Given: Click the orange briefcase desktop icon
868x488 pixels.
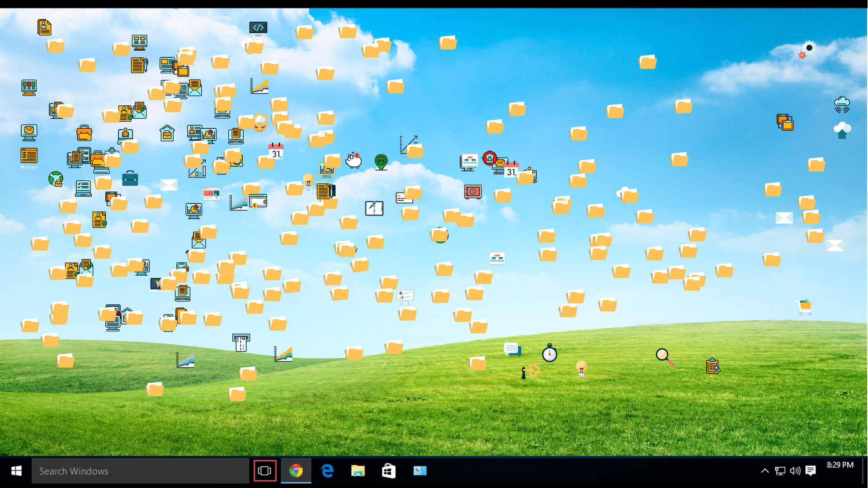Looking at the screenshot, I should [84, 133].
